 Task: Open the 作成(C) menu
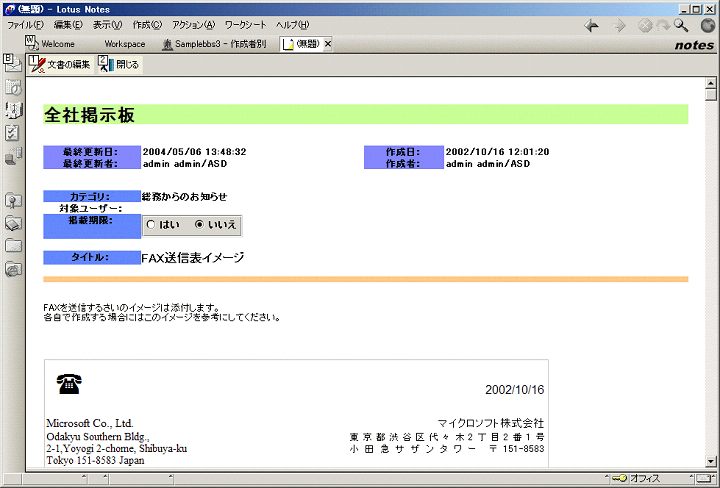pos(147,25)
